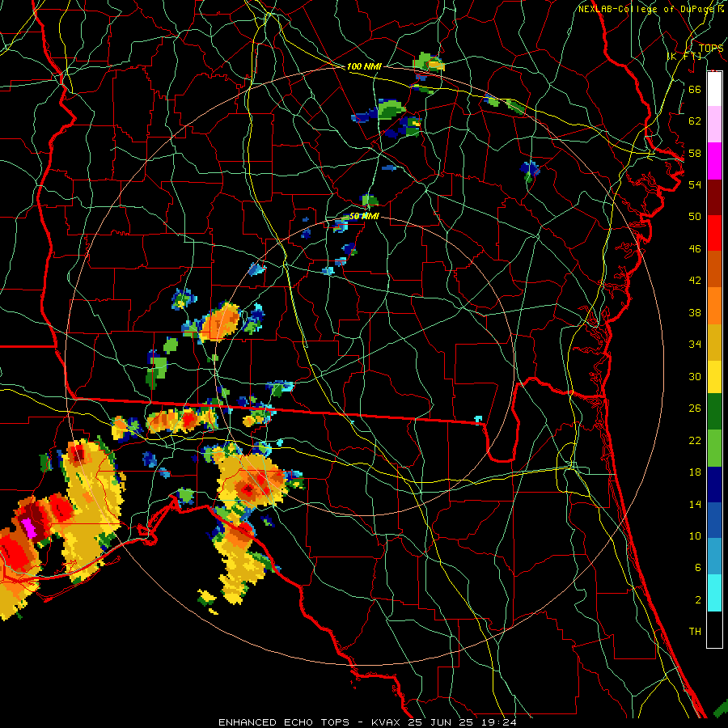Click the legend value "42"

[x=695, y=281]
